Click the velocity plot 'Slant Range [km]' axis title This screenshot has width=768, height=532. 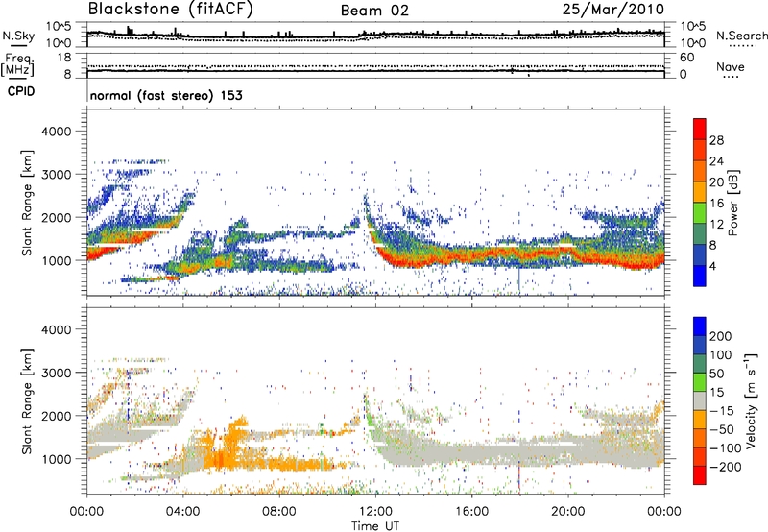pyautogui.click(x=27, y=400)
